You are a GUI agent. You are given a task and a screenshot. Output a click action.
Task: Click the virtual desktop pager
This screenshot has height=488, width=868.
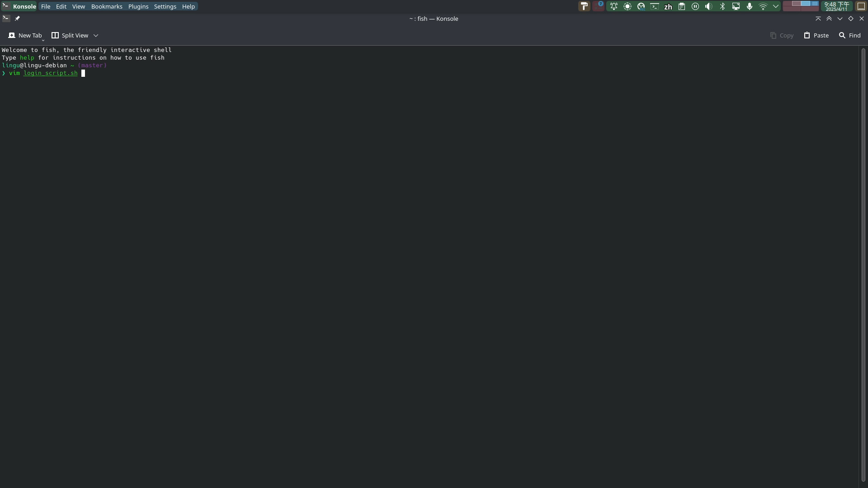click(801, 6)
